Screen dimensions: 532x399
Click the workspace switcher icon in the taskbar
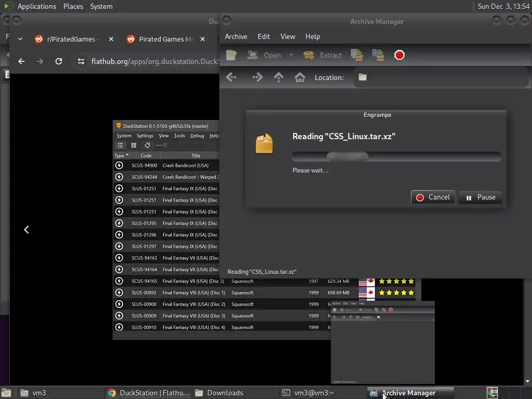493,393
